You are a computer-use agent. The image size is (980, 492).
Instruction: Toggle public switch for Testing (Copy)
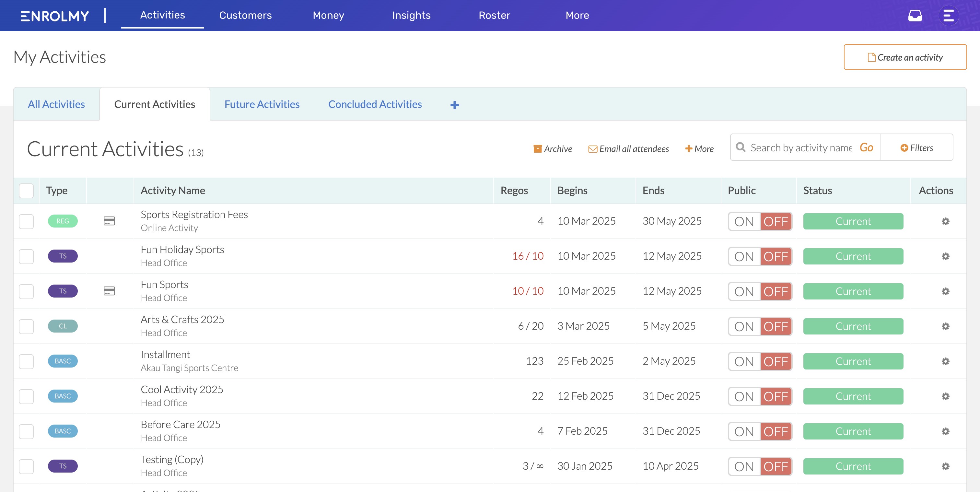click(760, 466)
